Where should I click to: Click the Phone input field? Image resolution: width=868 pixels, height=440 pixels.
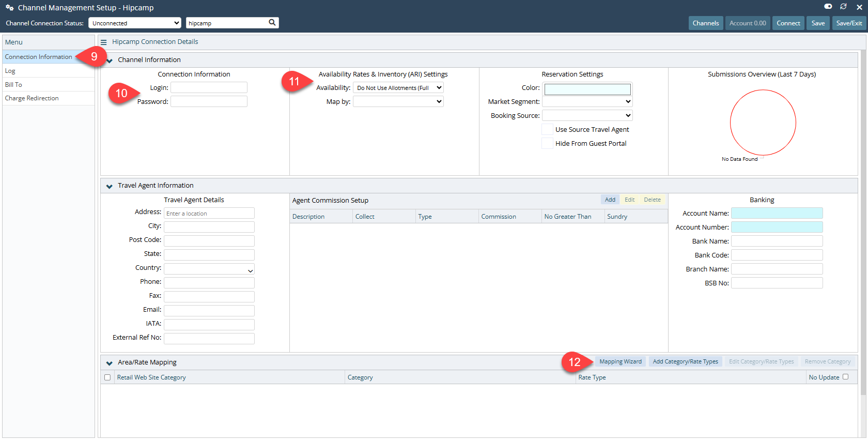click(209, 283)
